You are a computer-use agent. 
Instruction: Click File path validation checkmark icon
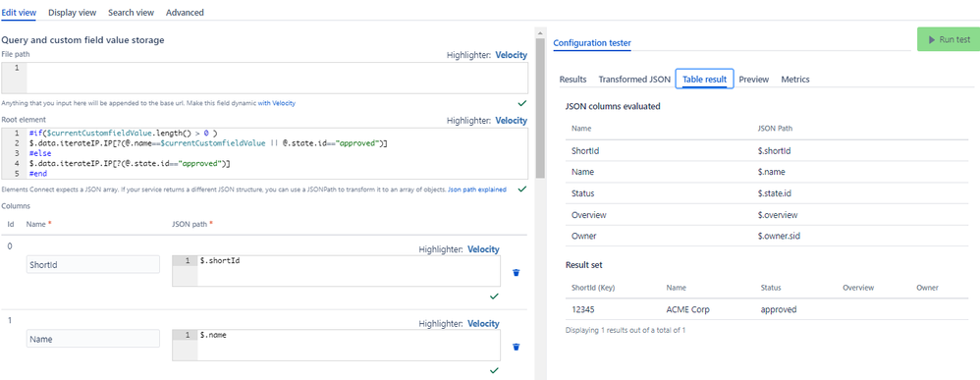[x=521, y=102]
